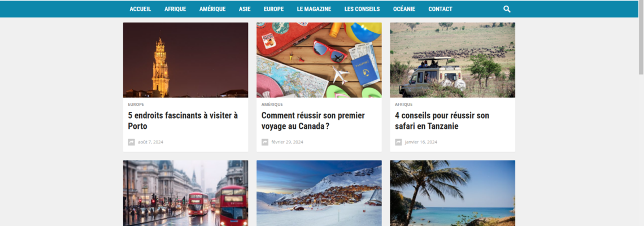Open the search magnifier icon
644x226 pixels.
(507, 9)
